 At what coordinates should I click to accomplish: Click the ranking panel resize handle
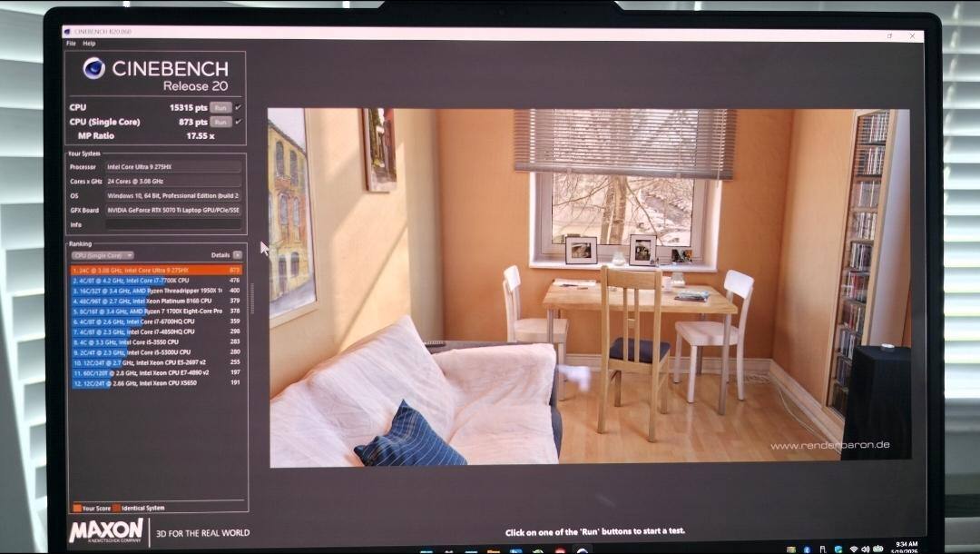pyautogui.click(x=252, y=298)
